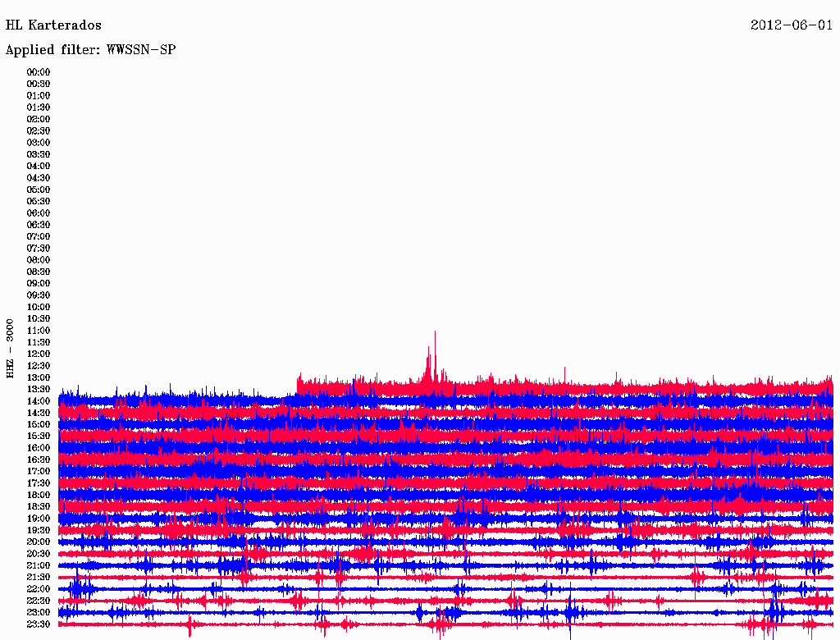Select the 03:00 time label
840x640 pixels.
pyautogui.click(x=39, y=143)
